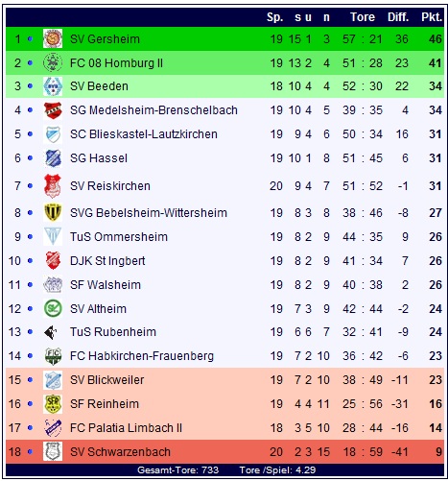Screen dimensions: 448x481
Task: Click the blue dot beside rank 1
Action: tap(30, 39)
